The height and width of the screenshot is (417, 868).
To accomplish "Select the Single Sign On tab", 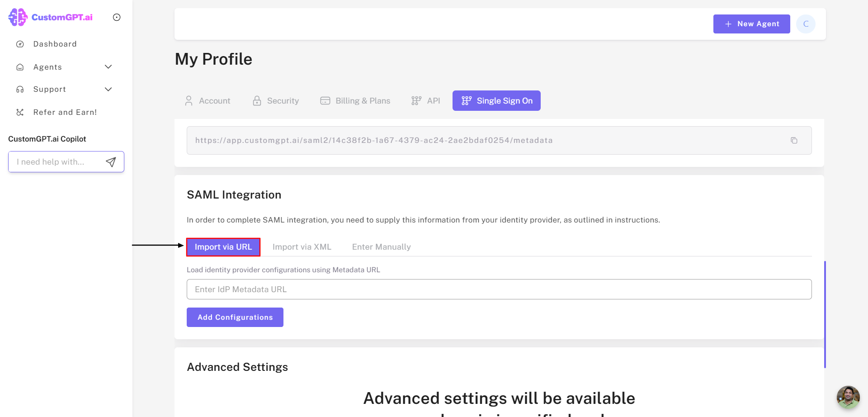I will point(496,101).
